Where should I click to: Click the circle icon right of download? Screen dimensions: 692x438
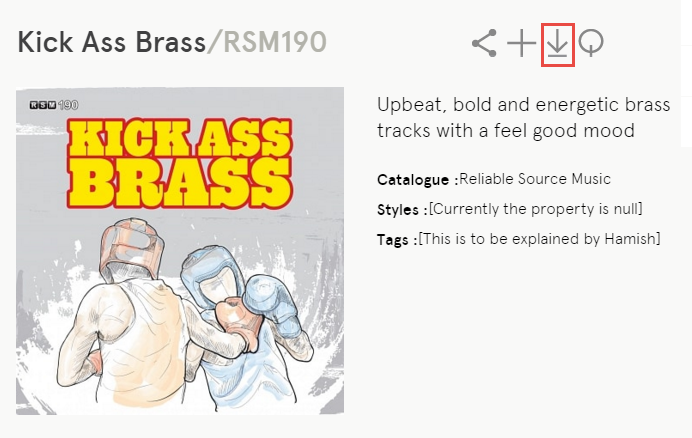[x=591, y=44]
